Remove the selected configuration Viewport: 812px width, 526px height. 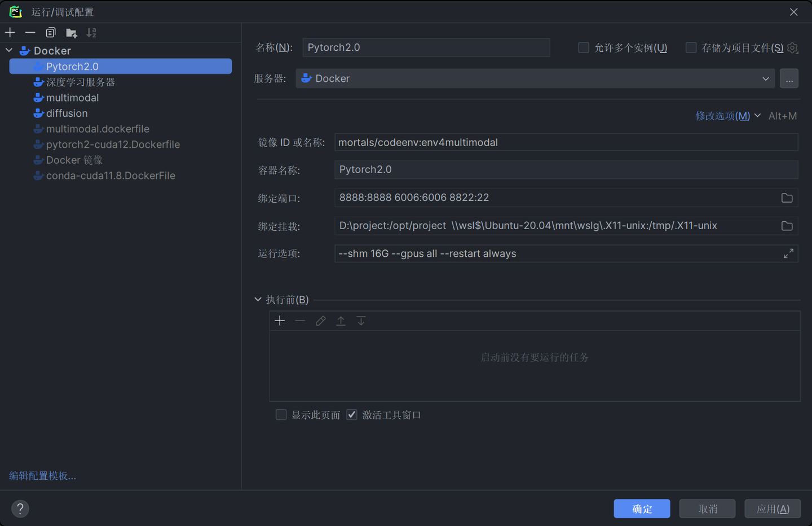pos(30,32)
